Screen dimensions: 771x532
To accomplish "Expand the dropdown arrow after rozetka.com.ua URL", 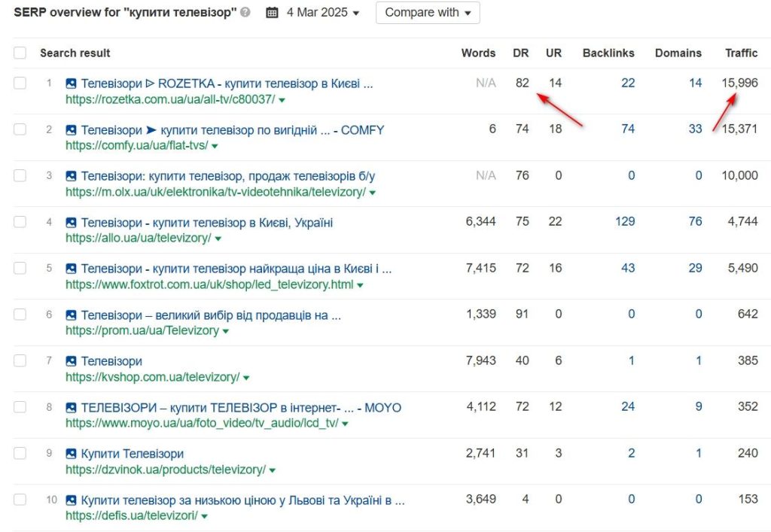I will (282, 100).
